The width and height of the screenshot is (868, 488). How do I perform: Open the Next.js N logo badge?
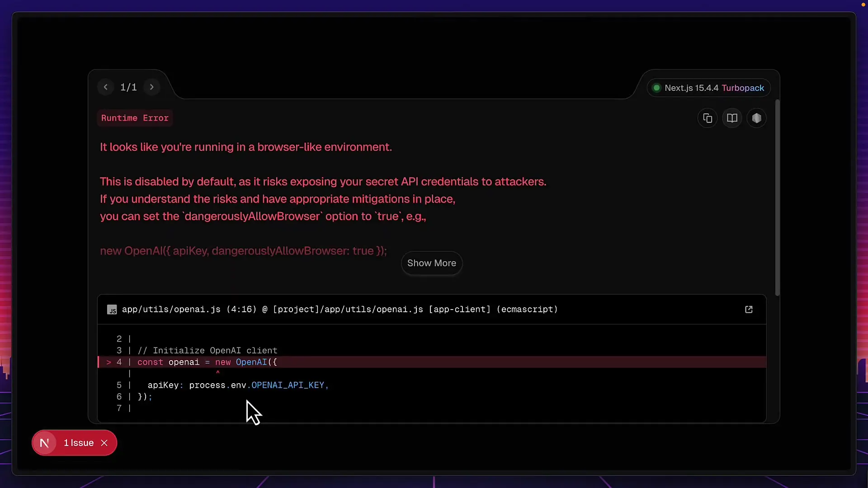coord(44,443)
